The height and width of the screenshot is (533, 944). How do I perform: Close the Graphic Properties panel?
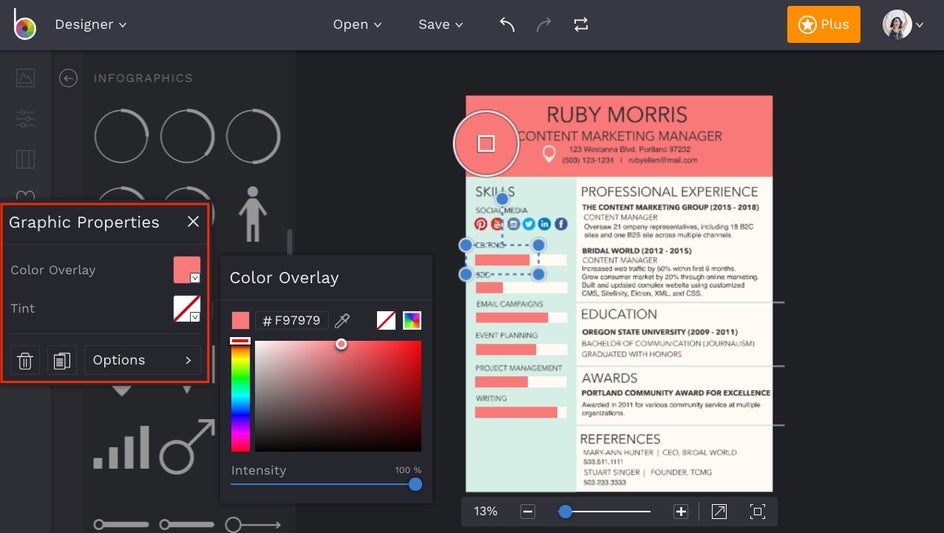193,222
